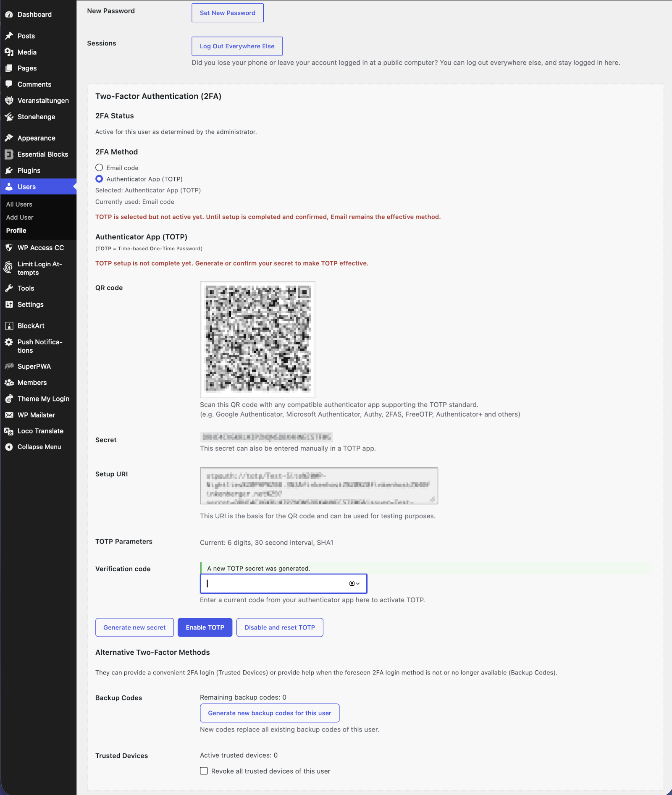Expand the Settings submenu
The width and height of the screenshot is (672, 795).
tap(30, 304)
